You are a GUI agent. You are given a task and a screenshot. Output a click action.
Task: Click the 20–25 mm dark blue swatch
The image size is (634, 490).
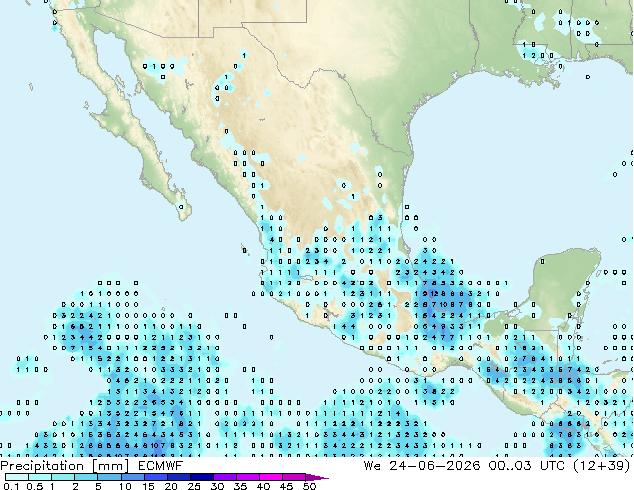tap(178, 477)
